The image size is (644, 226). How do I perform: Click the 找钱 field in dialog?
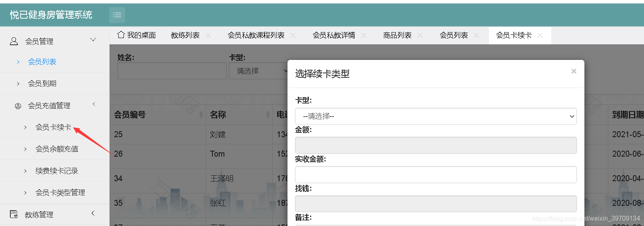[436, 204]
